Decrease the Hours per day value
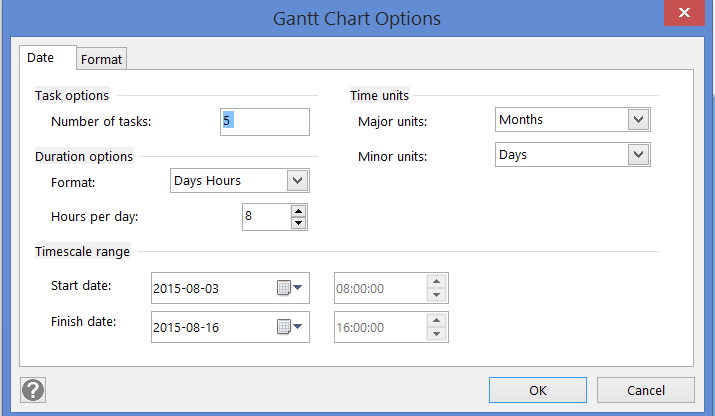The height and width of the screenshot is (416, 715). click(x=298, y=223)
